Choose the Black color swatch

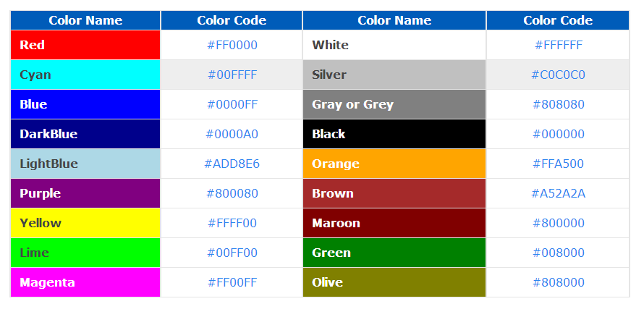(394, 134)
